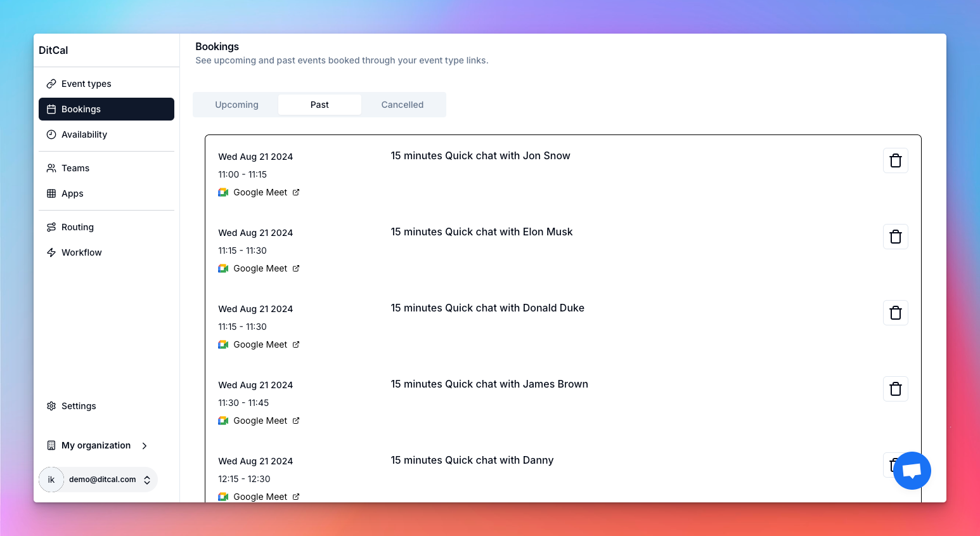This screenshot has height=536, width=980.
Task: Expand My organization chevron
Action: [145, 446]
